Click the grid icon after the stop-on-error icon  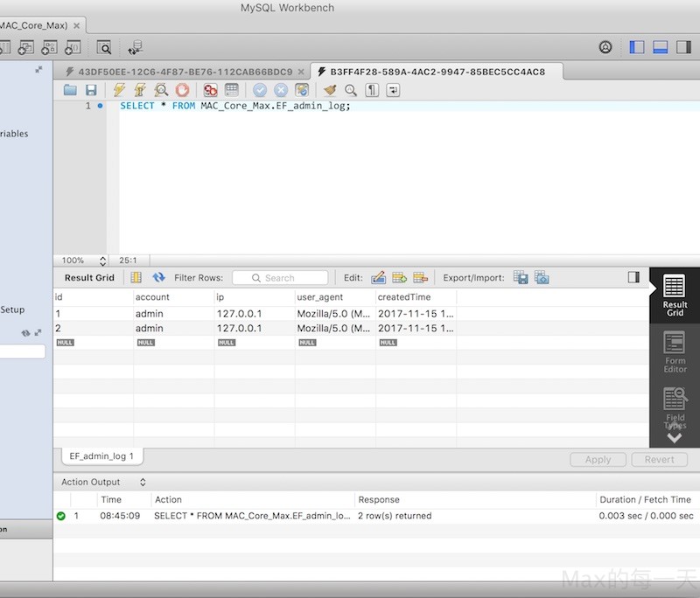tap(232, 90)
